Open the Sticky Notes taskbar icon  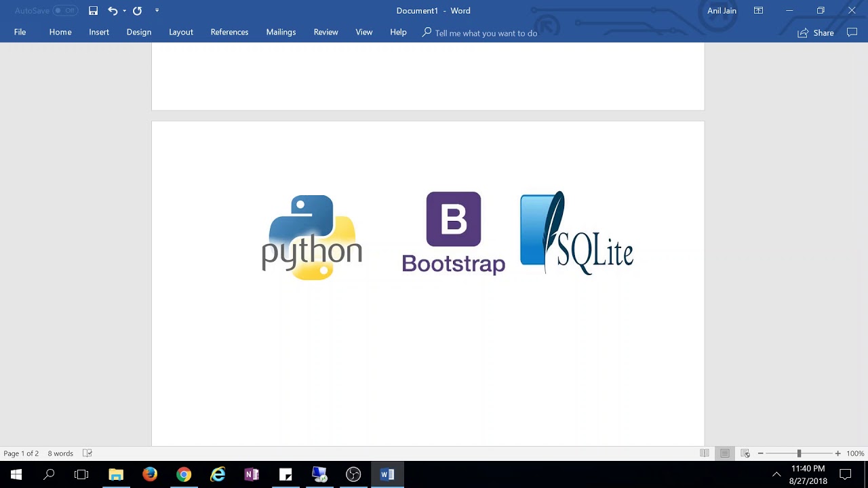pyautogui.click(x=285, y=474)
